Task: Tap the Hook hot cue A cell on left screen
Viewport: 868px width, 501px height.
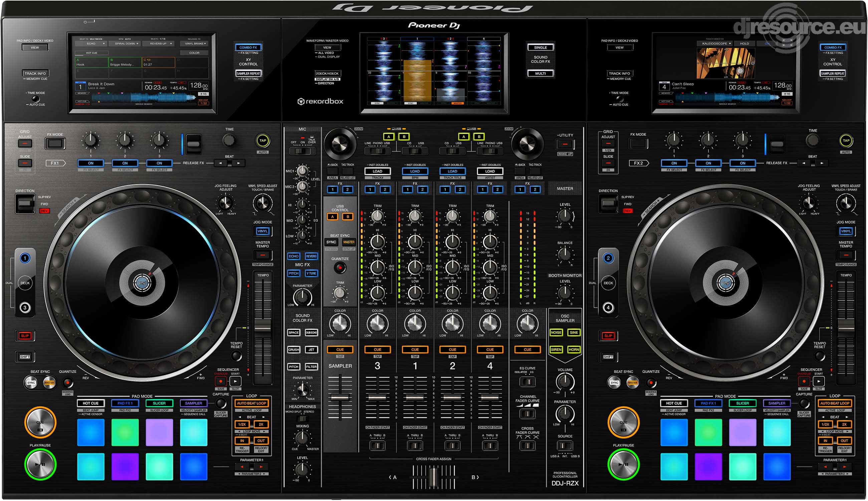Action: pos(91,62)
